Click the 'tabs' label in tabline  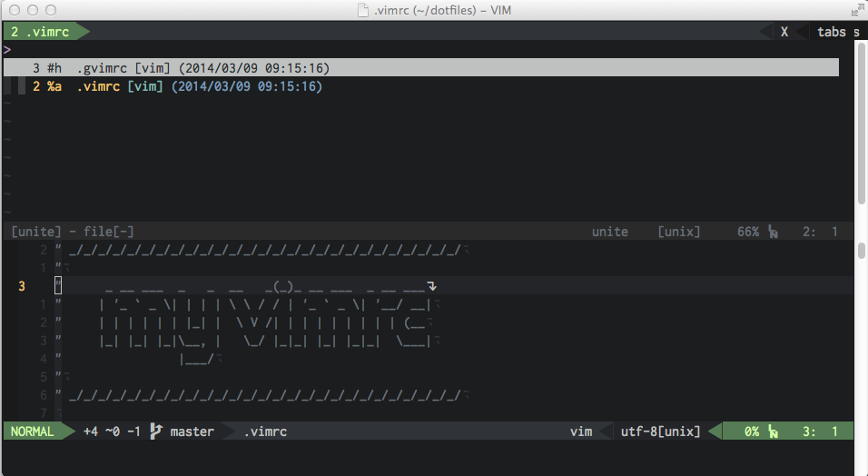coord(832,32)
